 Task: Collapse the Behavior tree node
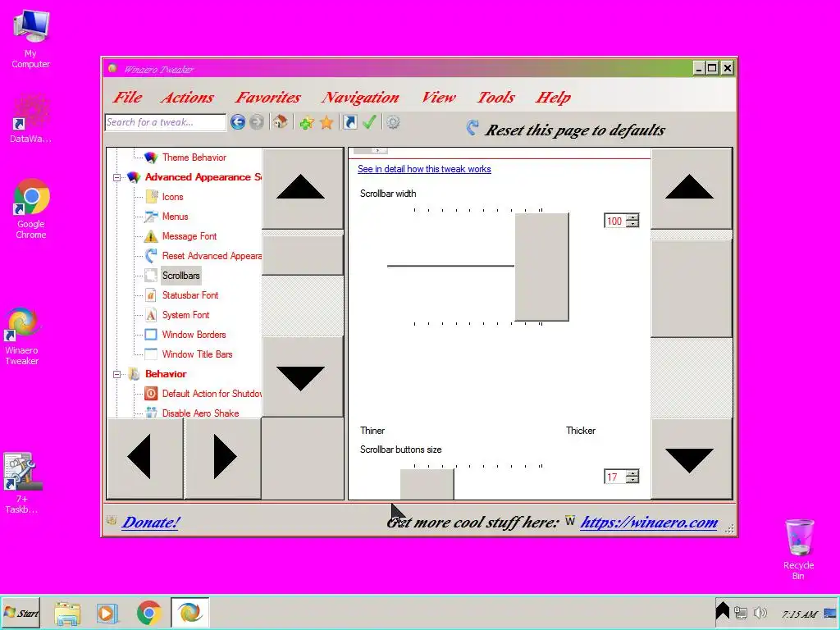point(116,374)
